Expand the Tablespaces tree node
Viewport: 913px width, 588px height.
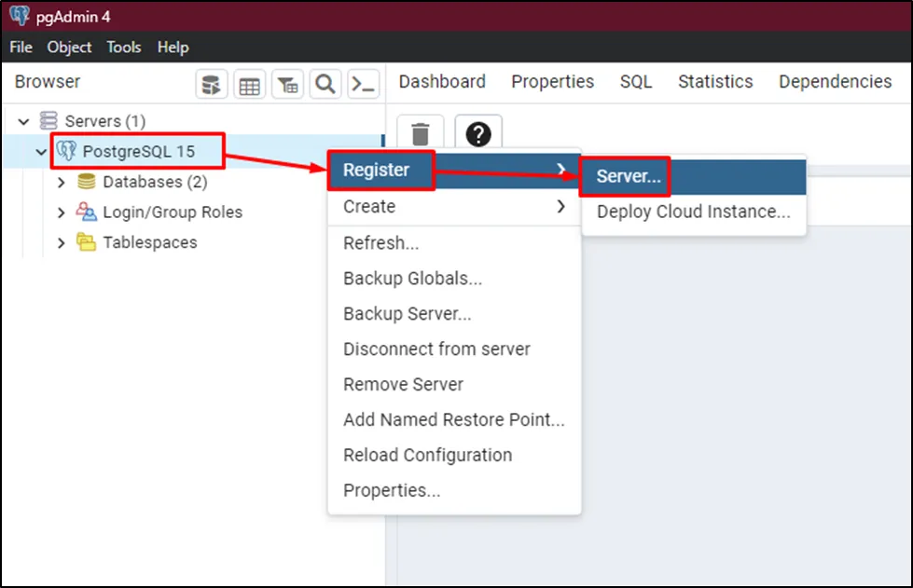tap(62, 242)
